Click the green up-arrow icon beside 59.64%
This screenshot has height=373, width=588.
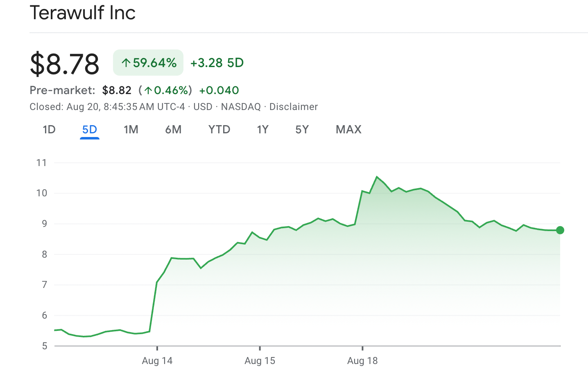[x=127, y=62]
